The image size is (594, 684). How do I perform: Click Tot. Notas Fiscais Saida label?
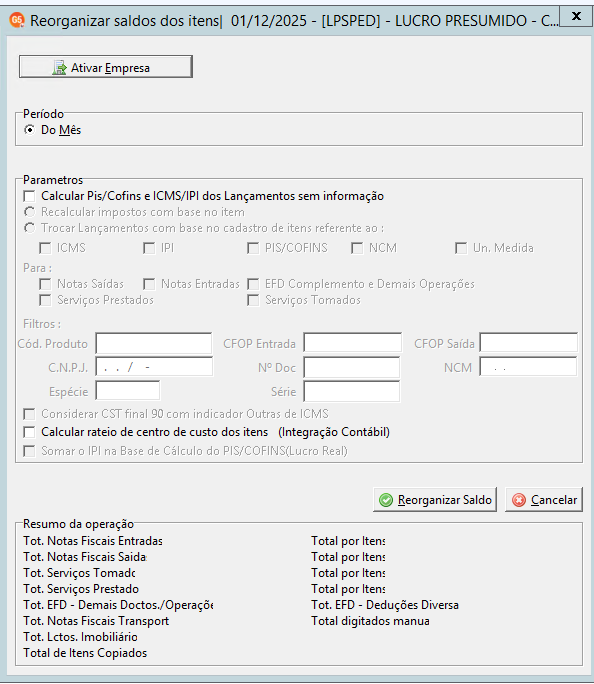(85, 557)
